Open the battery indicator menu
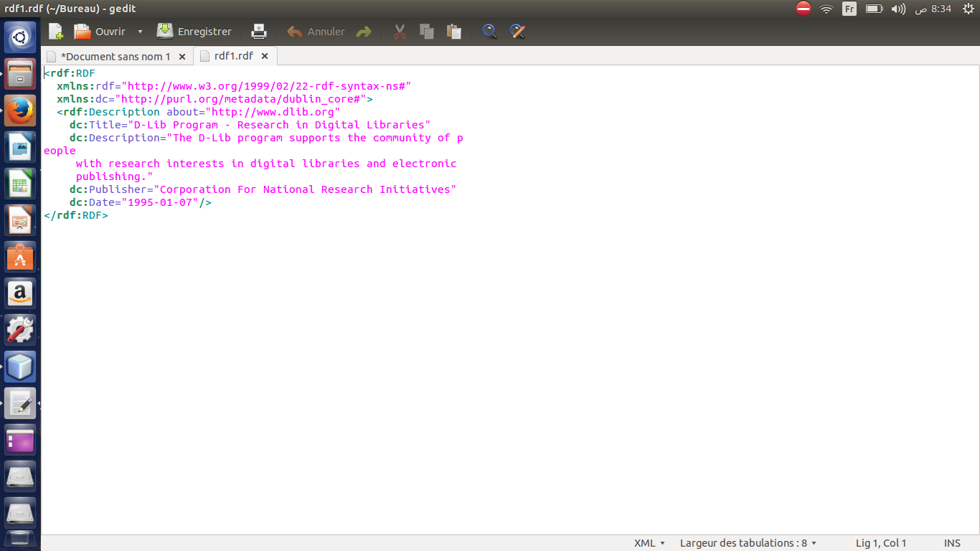This screenshot has height=551, width=980. [874, 9]
